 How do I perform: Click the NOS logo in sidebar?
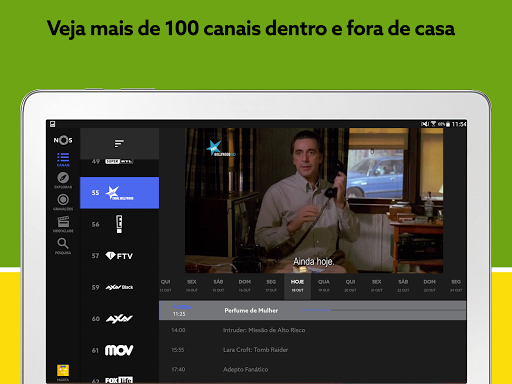(x=63, y=140)
